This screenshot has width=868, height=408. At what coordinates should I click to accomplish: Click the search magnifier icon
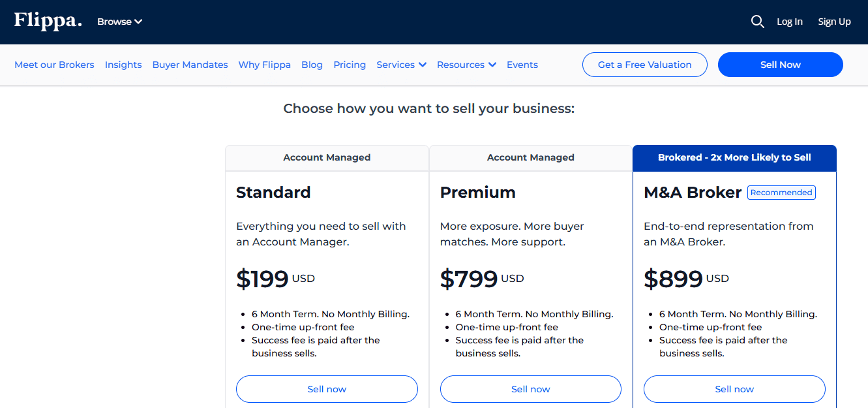point(757,22)
